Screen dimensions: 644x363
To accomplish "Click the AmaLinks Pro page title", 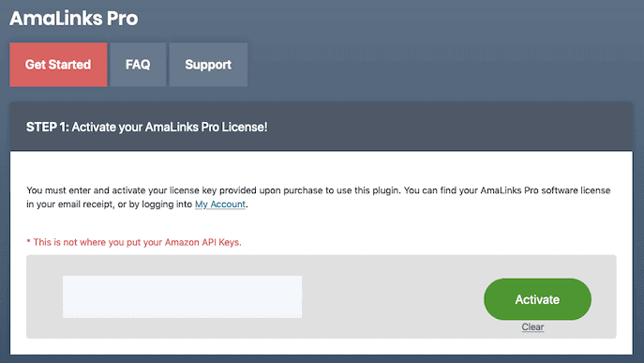I will (x=74, y=18).
